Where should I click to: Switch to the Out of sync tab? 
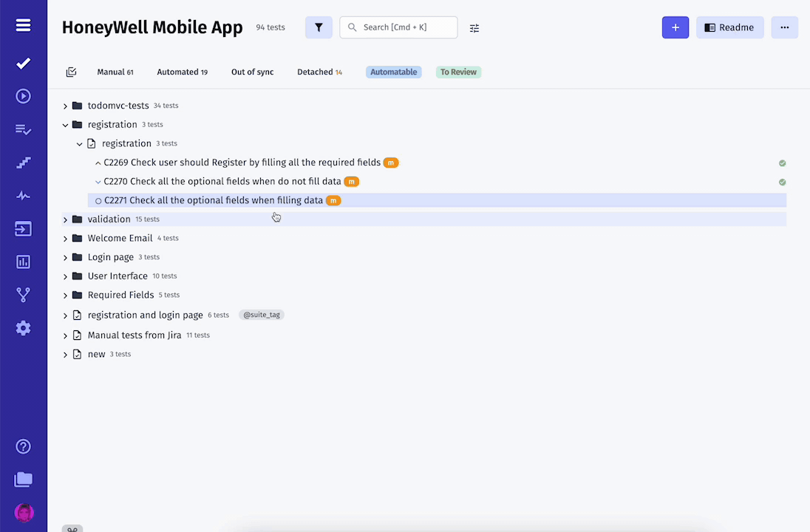click(x=253, y=72)
